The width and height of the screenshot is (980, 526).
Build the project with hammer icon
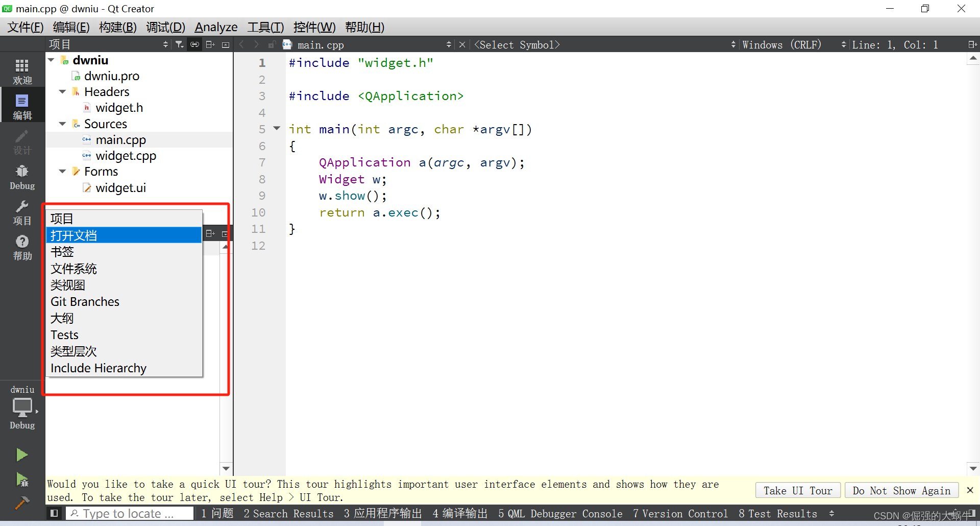click(22, 503)
